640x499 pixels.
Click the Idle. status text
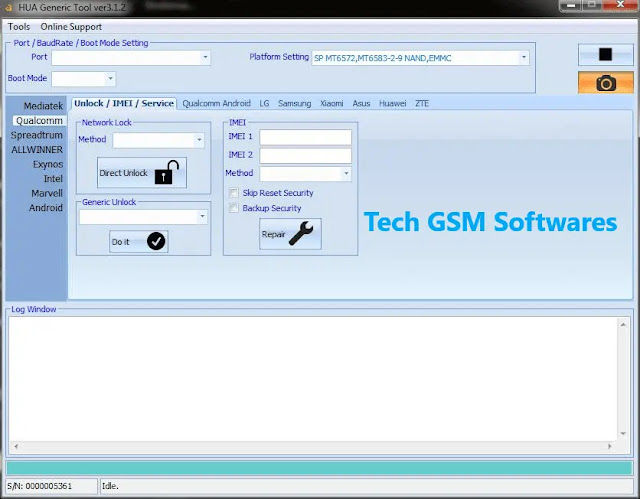pos(110,486)
